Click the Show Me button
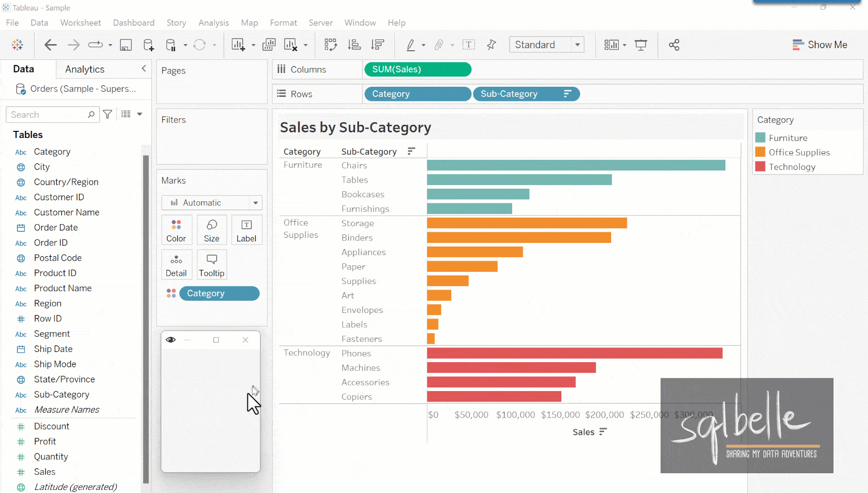The width and height of the screenshot is (868, 493). point(820,45)
